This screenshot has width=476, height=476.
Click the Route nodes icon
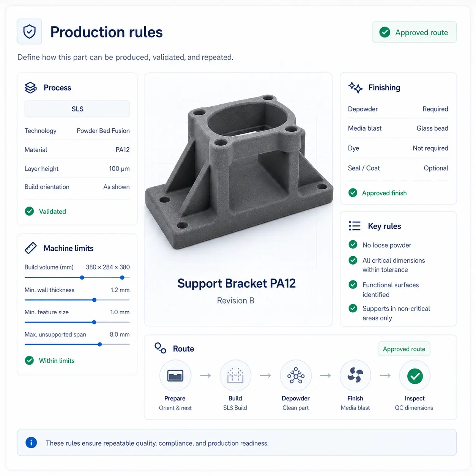(x=160, y=348)
